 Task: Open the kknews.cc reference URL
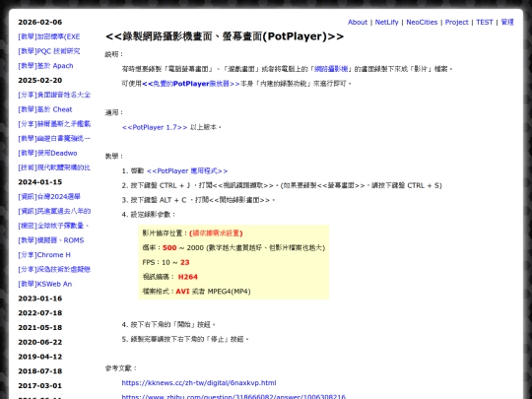coord(199,383)
